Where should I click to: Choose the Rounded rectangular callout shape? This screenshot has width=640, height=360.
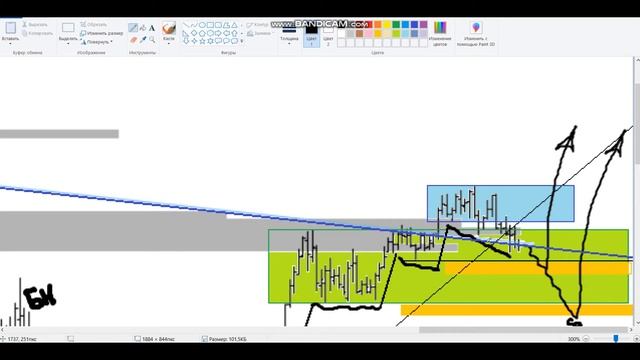[218, 41]
